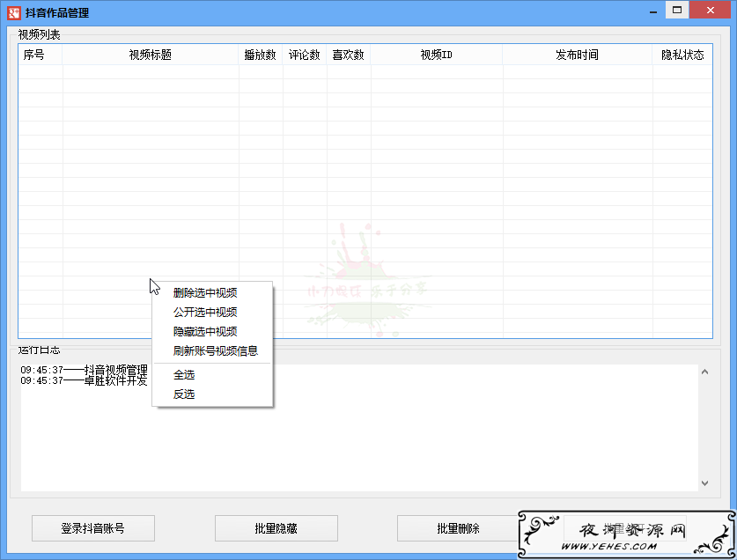Click the log scrollbar down arrow
The height and width of the screenshot is (560, 737).
coord(704,483)
